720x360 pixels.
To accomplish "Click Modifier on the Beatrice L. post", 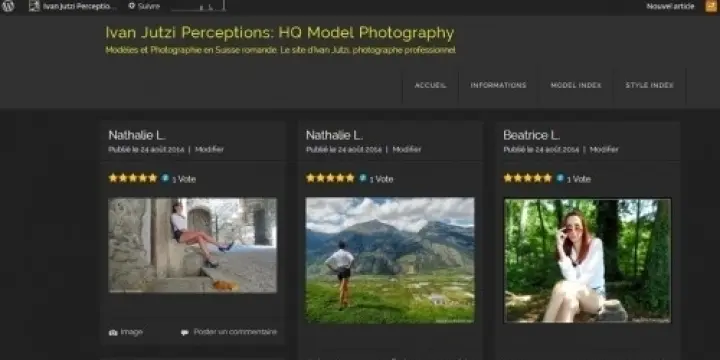I will [x=604, y=149].
